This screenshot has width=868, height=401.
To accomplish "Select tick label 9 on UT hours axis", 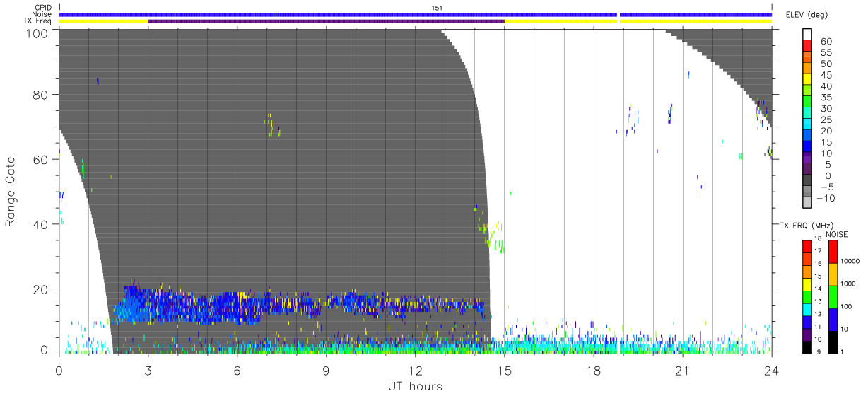I will [327, 369].
